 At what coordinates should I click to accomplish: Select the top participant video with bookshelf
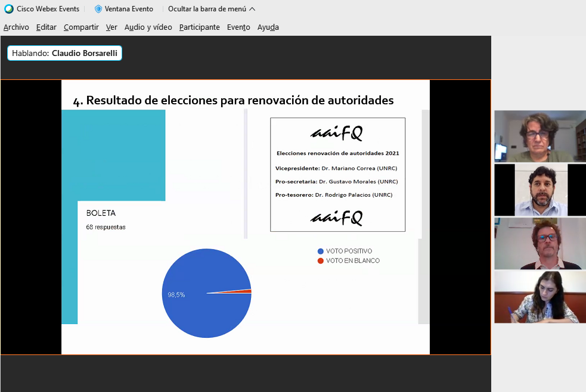click(540, 136)
